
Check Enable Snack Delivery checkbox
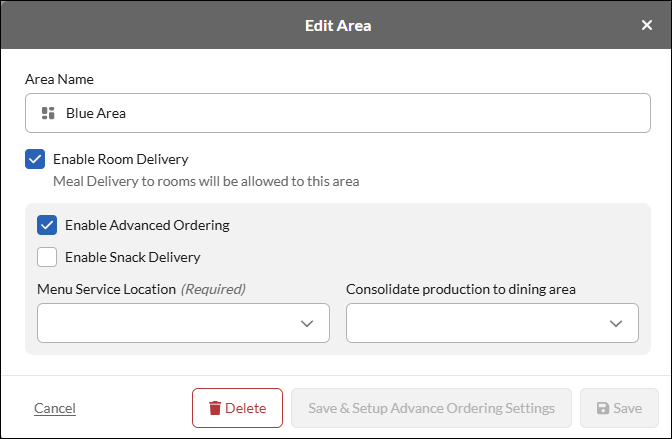tap(47, 257)
